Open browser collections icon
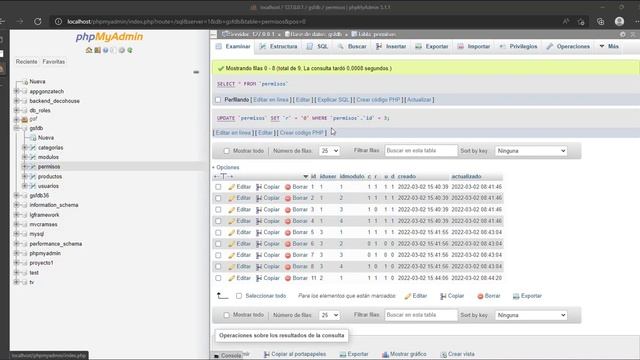This screenshot has width=640, height=360. tap(600, 22)
